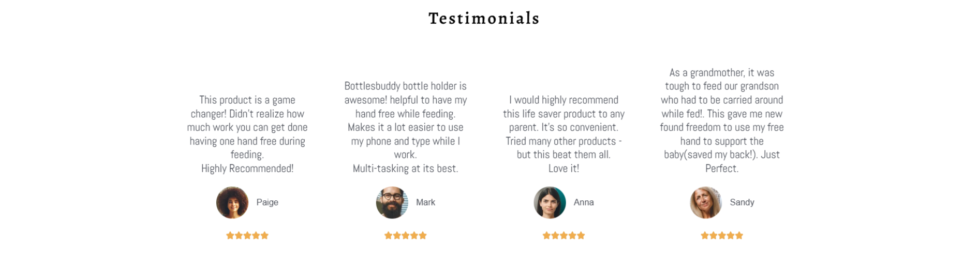Image resolution: width=980 pixels, height=267 pixels.
Task: Click the first star in Anna's rating
Action: (x=546, y=235)
